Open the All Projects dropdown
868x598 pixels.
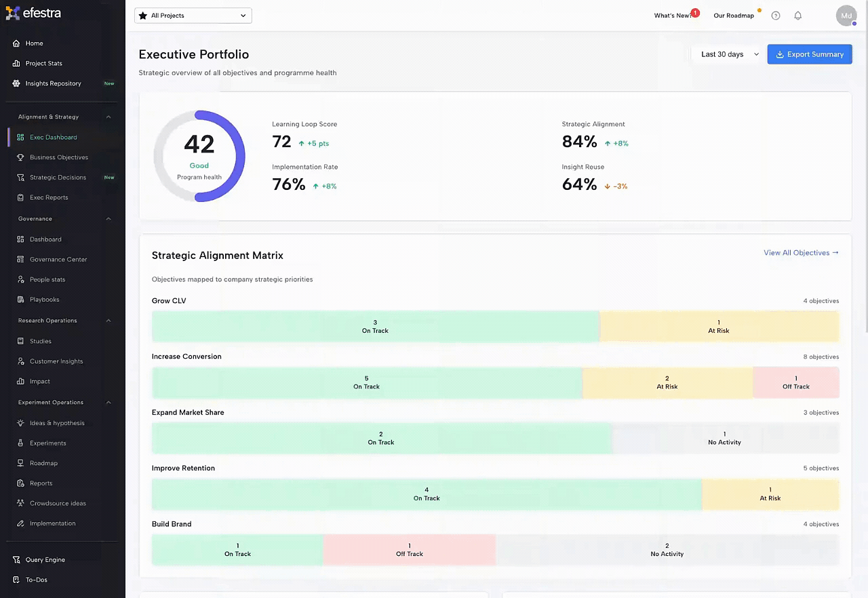pos(193,16)
